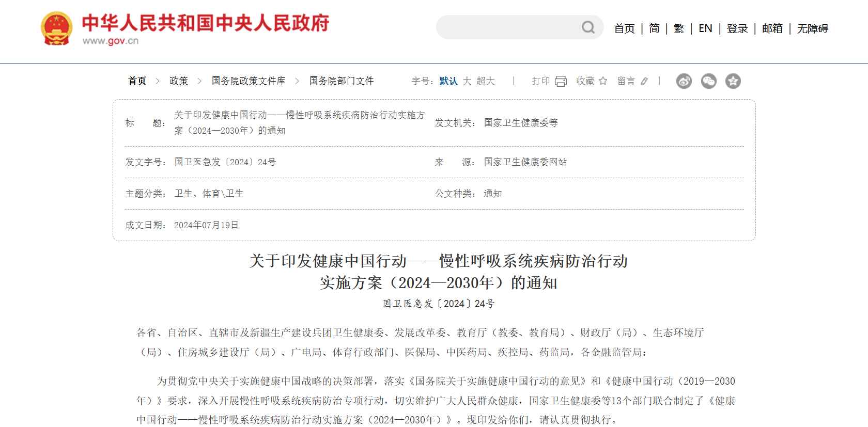The image size is (868, 427).
Task: Open 邮箱 mailbox link
Action: [772, 28]
